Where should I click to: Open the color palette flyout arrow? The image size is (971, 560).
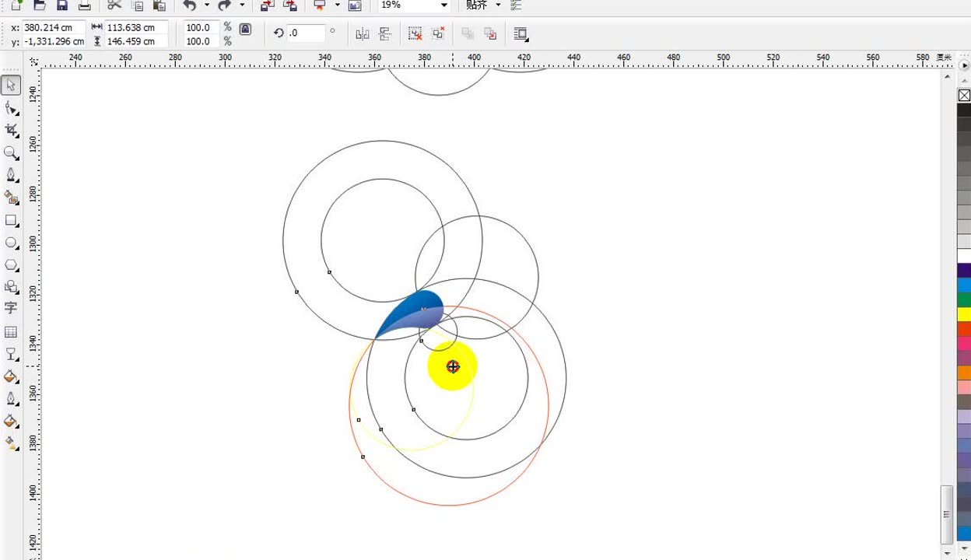pos(965,66)
